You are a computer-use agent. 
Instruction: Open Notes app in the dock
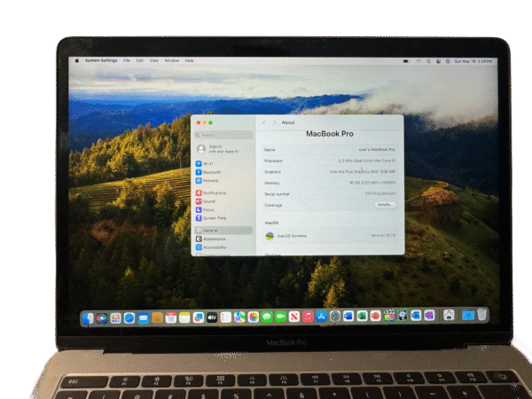[184, 318]
